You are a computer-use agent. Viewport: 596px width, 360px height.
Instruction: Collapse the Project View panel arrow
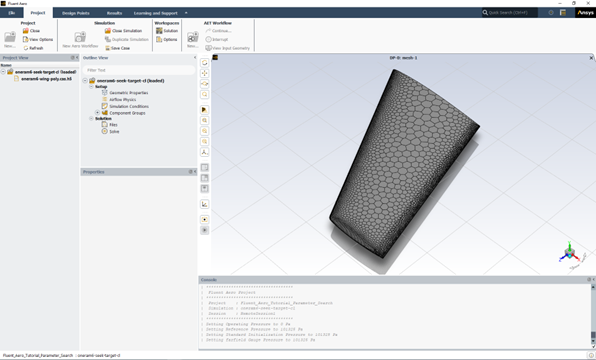77,58
